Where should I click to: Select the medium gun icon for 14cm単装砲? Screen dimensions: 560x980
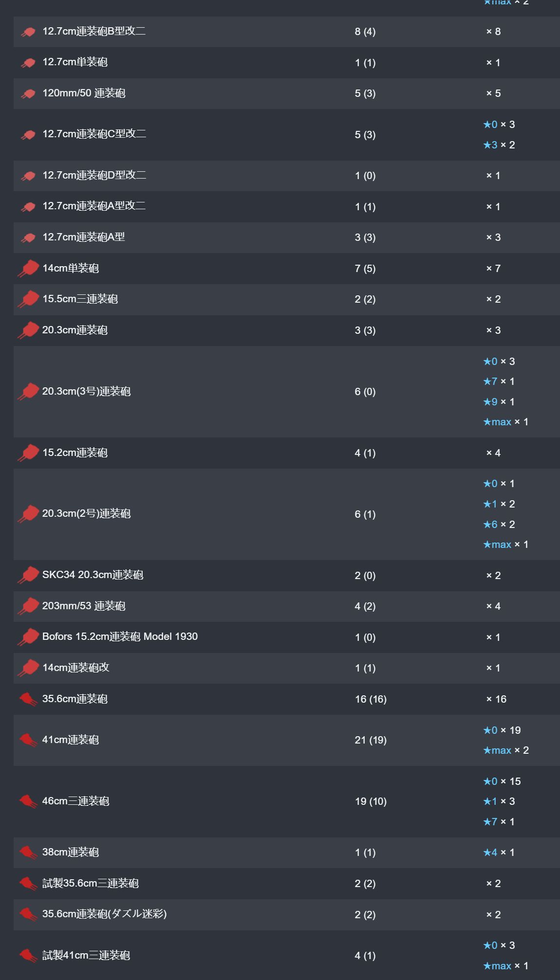(28, 269)
